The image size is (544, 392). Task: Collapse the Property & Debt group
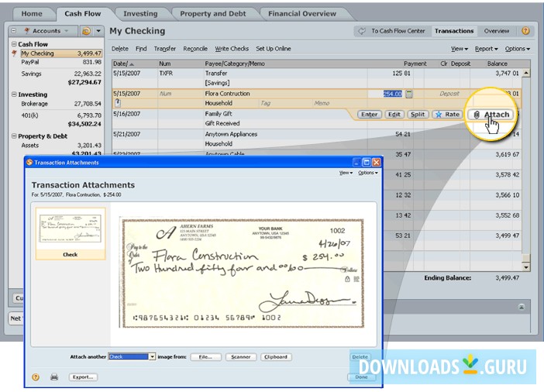pyautogui.click(x=14, y=136)
